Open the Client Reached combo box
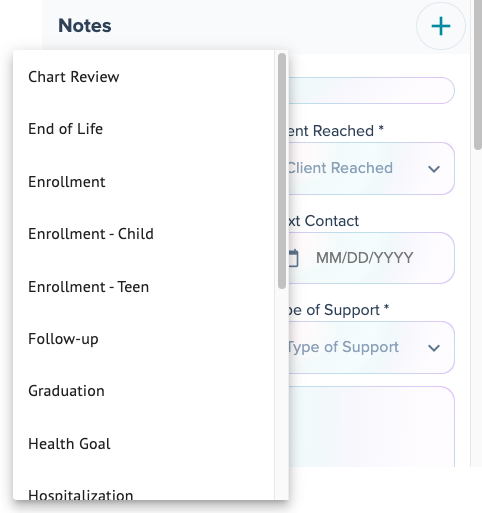Image resolution: width=482 pixels, height=513 pixels. point(371,168)
